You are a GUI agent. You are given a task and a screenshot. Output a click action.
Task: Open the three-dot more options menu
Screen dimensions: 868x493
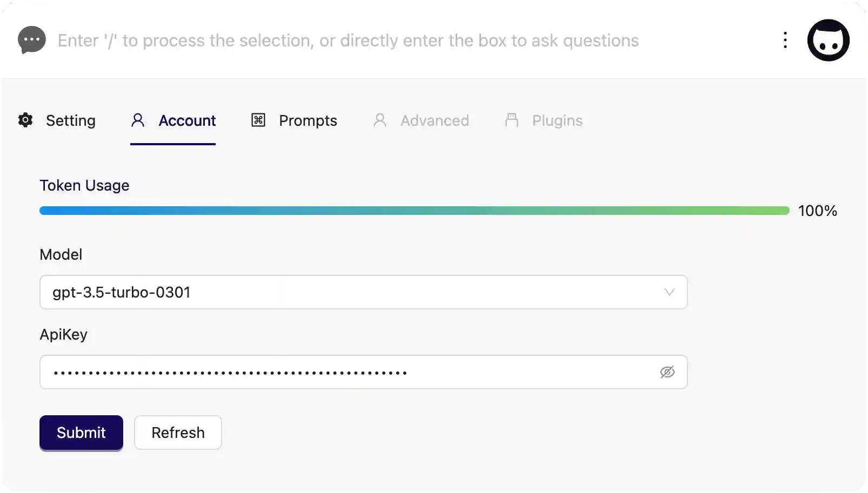(785, 40)
